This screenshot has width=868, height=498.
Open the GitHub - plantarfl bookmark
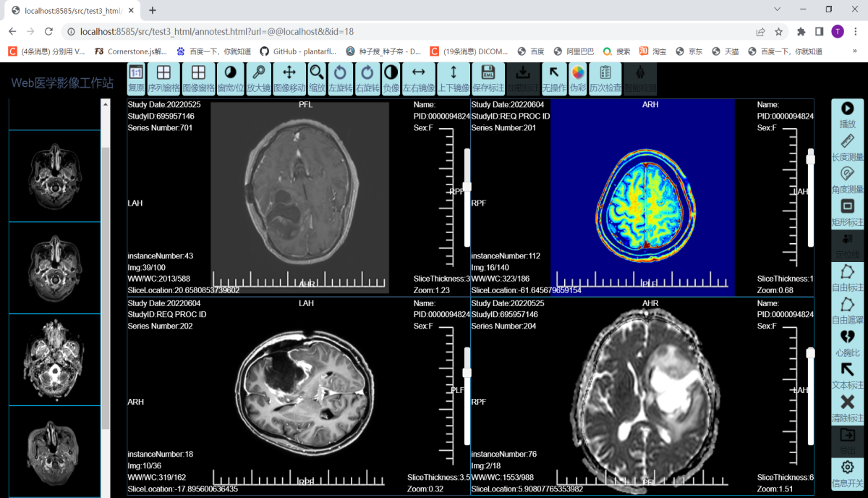pyautogui.click(x=298, y=51)
